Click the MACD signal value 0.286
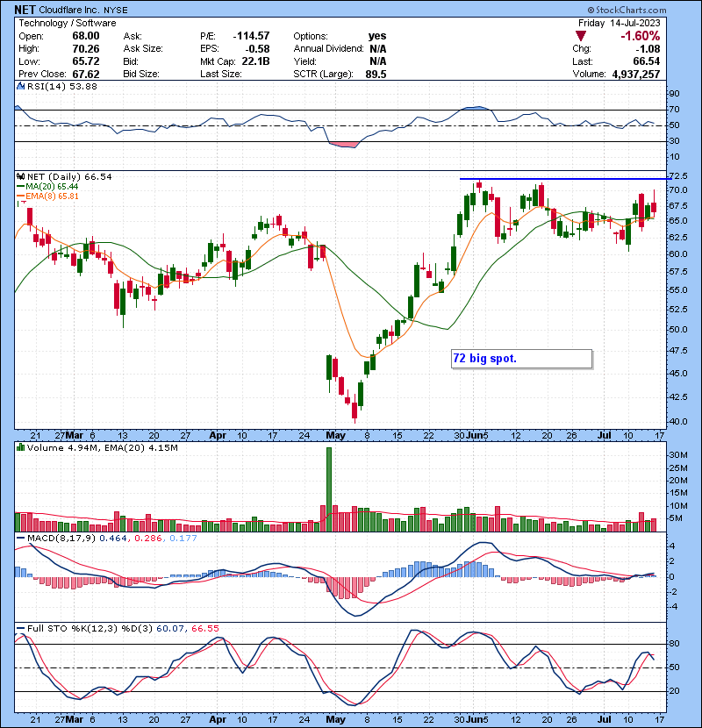 [x=148, y=539]
